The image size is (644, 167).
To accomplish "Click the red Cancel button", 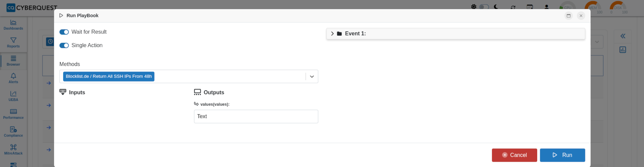I will [x=514, y=155].
